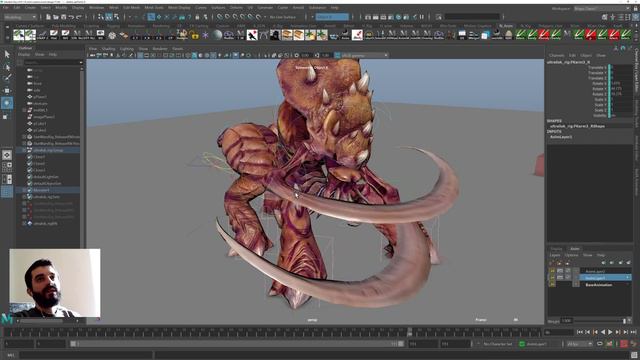Play the animation backwards
640x360 pixels.
click(x=603, y=332)
